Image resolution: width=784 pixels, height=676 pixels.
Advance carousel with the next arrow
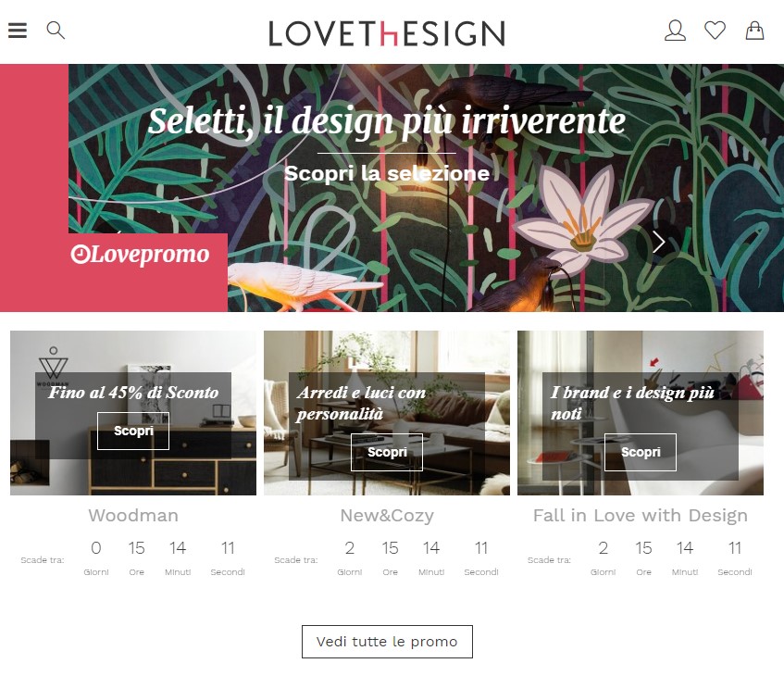[x=658, y=243]
